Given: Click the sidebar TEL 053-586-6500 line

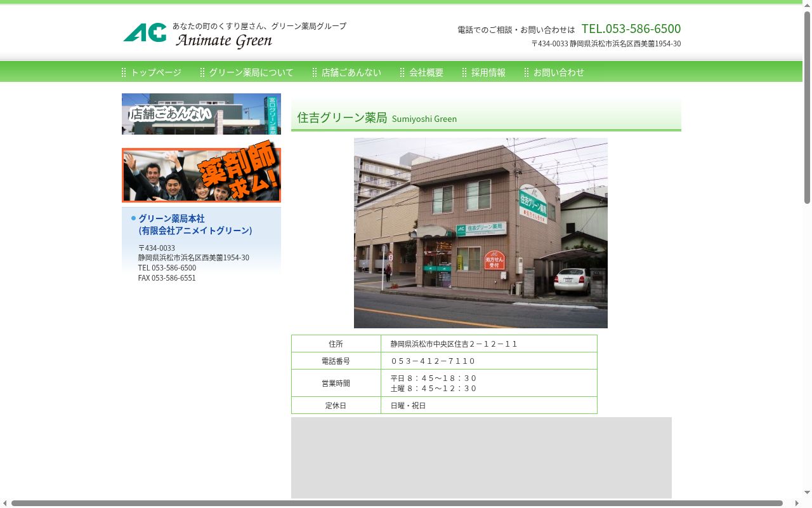Looking at the screenshot, I should (167, 268).
